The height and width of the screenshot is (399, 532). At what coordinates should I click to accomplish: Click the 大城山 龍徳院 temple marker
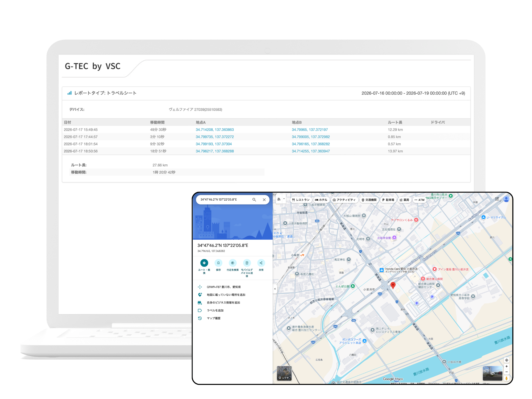click(364, 215)
